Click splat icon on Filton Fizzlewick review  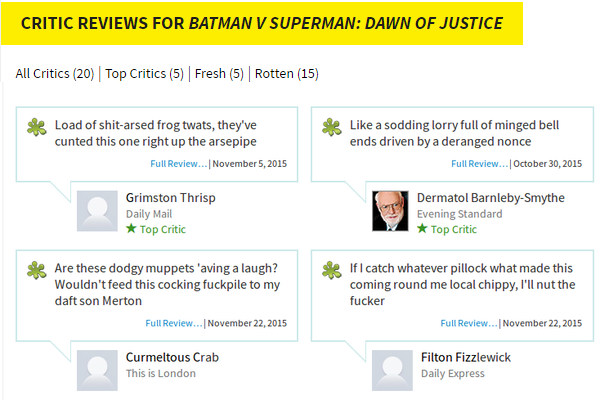(x=332, y=270)
